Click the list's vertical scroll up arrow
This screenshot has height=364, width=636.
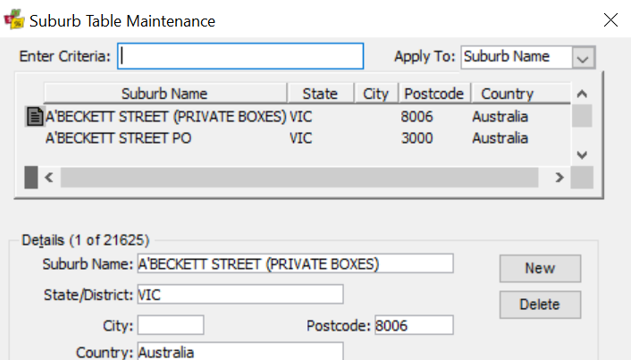[582, 94]
